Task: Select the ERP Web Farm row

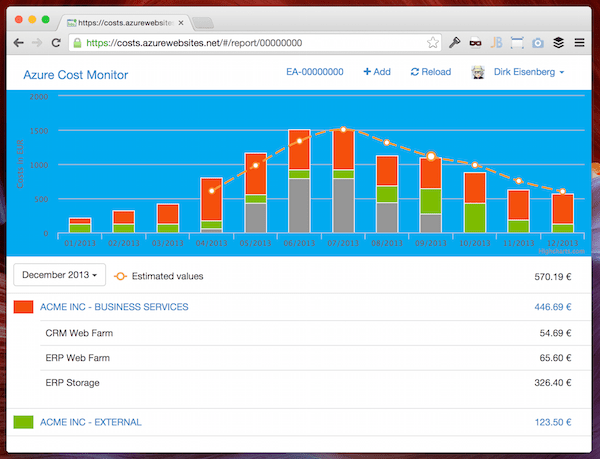Action: [315, 358]
